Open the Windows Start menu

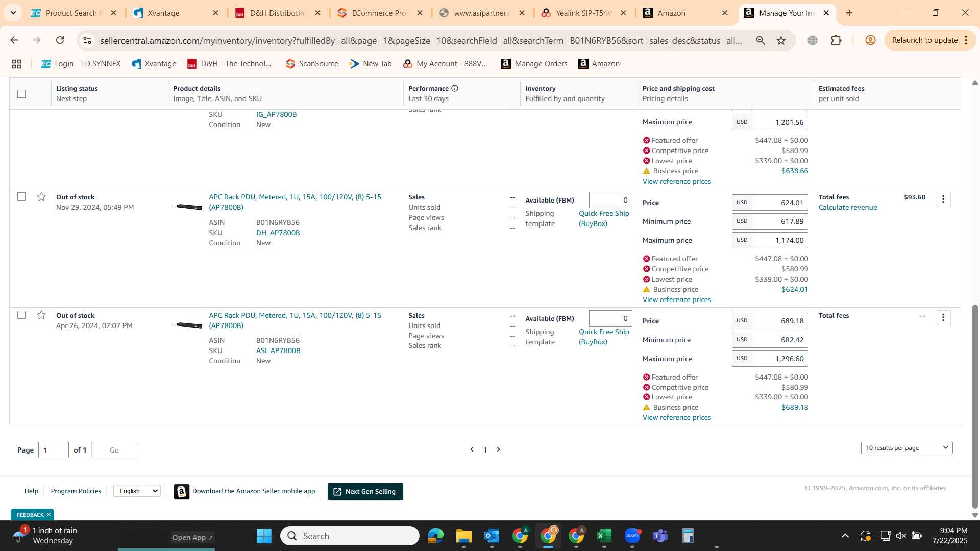[264, 536]
